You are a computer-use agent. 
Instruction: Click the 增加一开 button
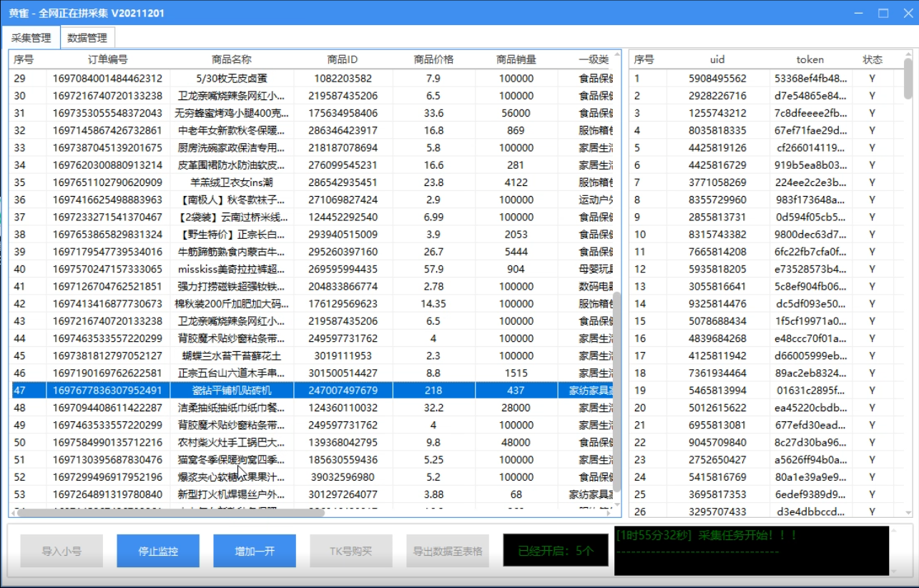point(255,551)
